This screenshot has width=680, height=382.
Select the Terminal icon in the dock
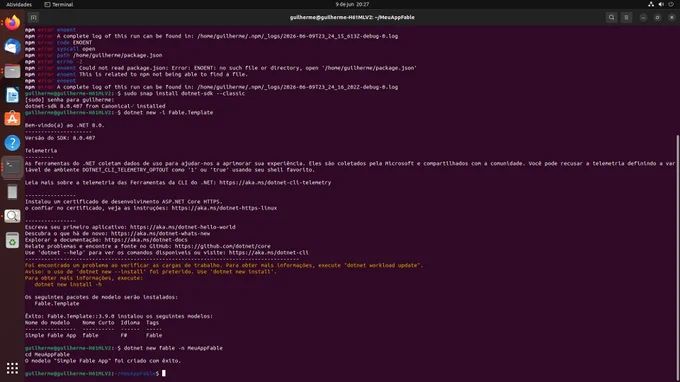tap(12, 167)
